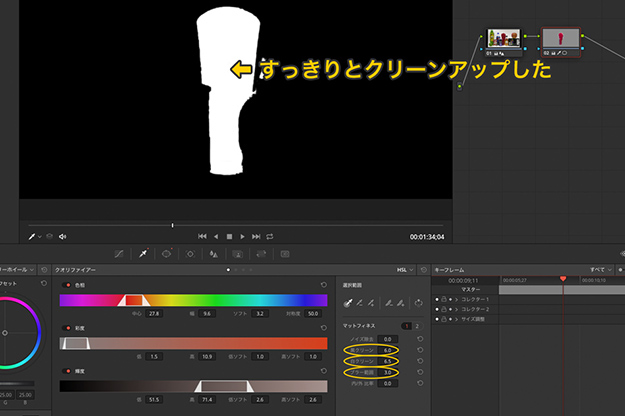Mute the viewer audio speaker icon
The width and height of the screenshot is (625, 416).
pos(62,237)
